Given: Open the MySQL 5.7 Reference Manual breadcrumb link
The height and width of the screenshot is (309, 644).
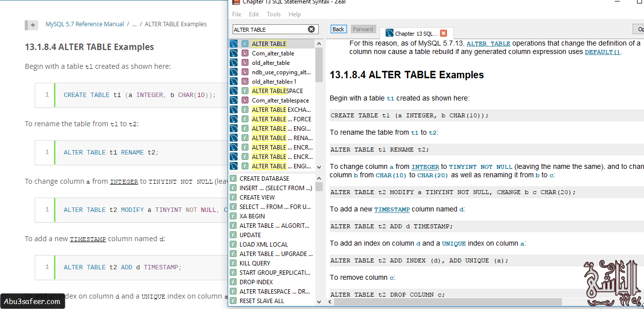Looking at the screenshot, I should point(85,24).
